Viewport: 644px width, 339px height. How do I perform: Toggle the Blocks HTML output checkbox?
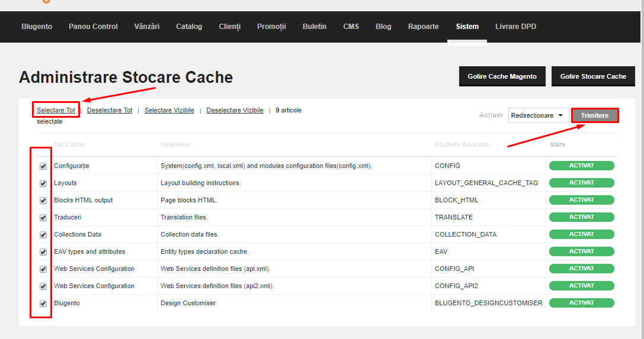click(43, 201)
